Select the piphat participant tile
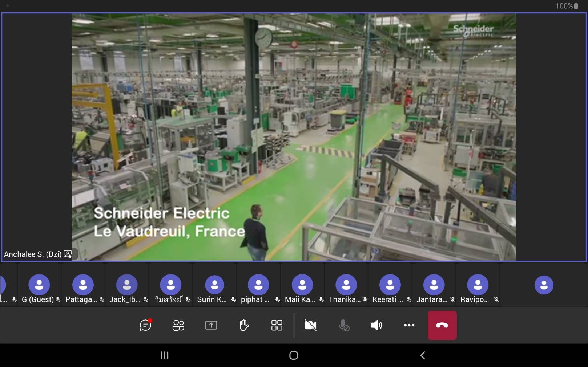 tap(258, 285)
